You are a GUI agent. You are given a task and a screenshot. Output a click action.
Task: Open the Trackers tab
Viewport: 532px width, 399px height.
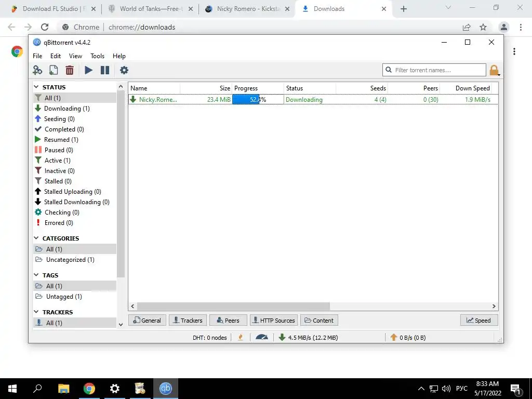[x=188, y=320]
